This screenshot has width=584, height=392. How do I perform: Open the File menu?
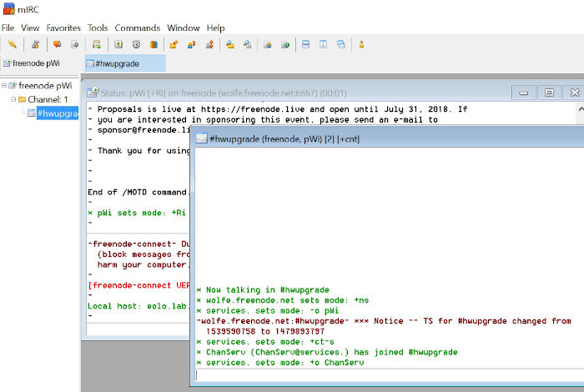point(8,28)
